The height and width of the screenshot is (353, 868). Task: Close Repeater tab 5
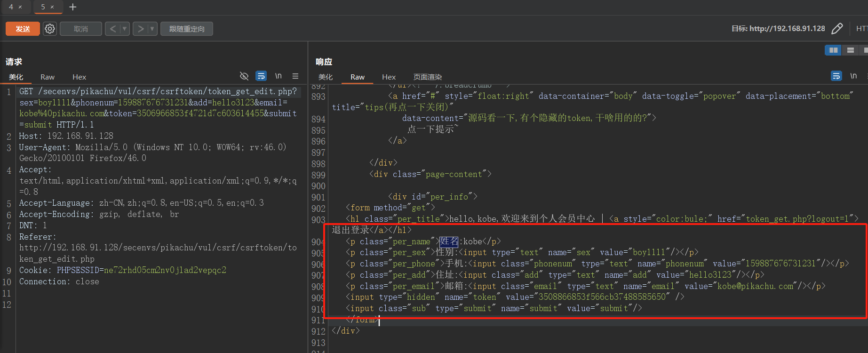coord(52,7)
